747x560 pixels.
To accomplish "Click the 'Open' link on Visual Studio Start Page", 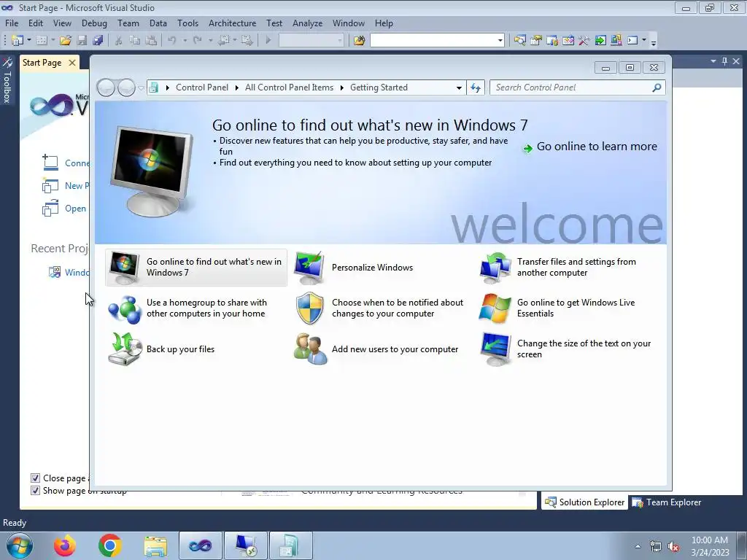I will [75, 209].
